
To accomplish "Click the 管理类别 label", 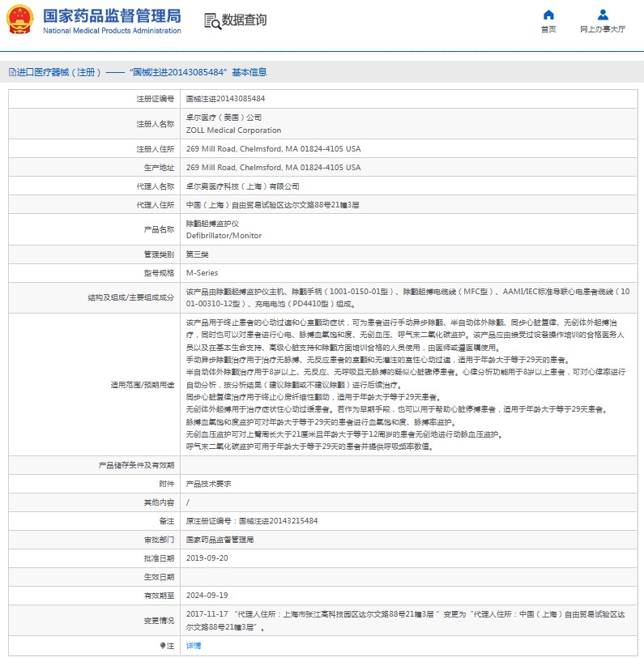I will click(x=159, y=254).
